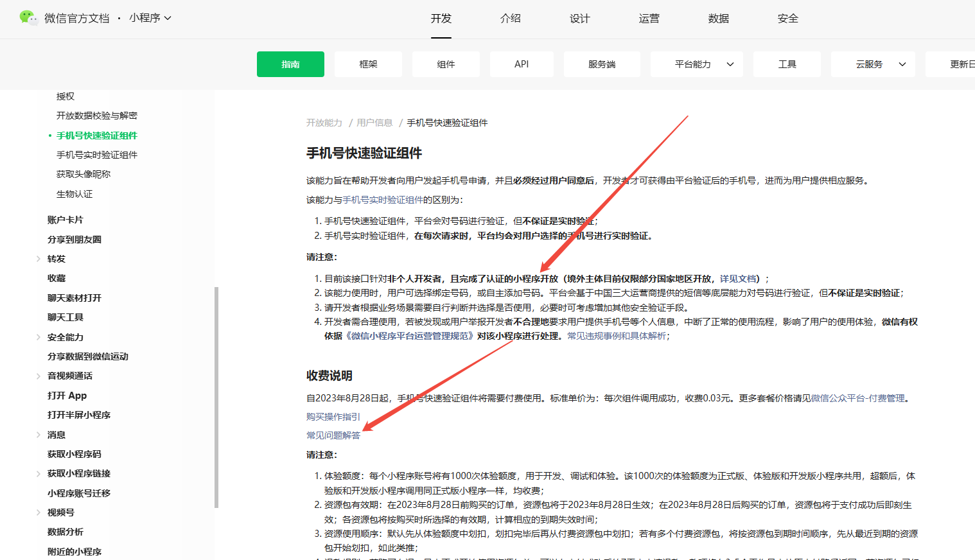Click the sidebar vertical scrollbar

click(216, 398)
